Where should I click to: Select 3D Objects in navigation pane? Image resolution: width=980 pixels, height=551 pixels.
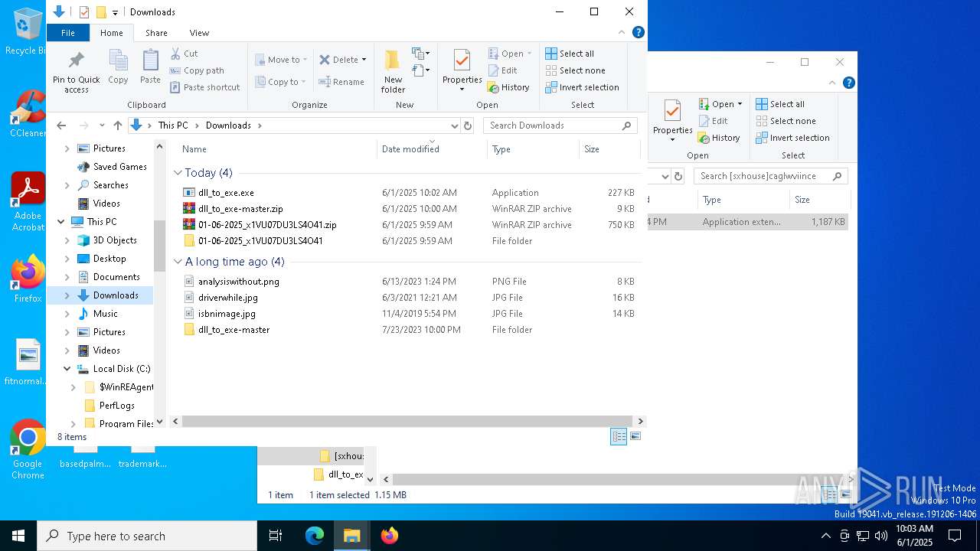tap(115, 240)
